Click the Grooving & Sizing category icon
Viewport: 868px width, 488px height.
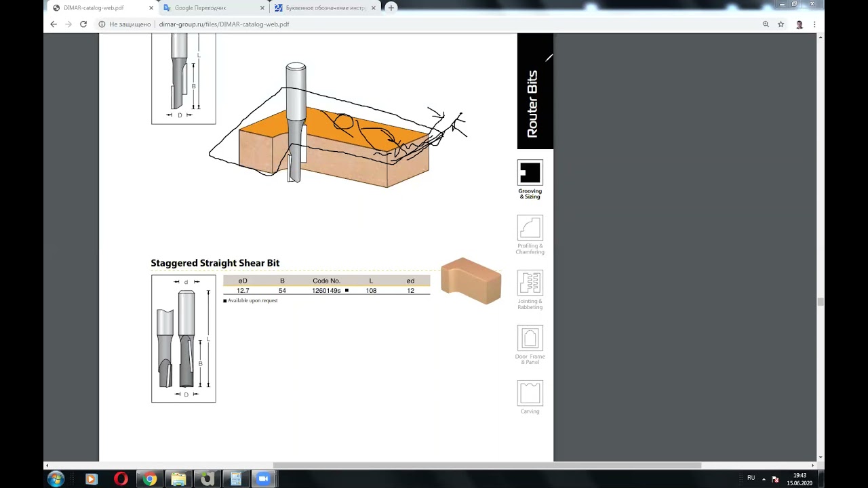(530, 172)
